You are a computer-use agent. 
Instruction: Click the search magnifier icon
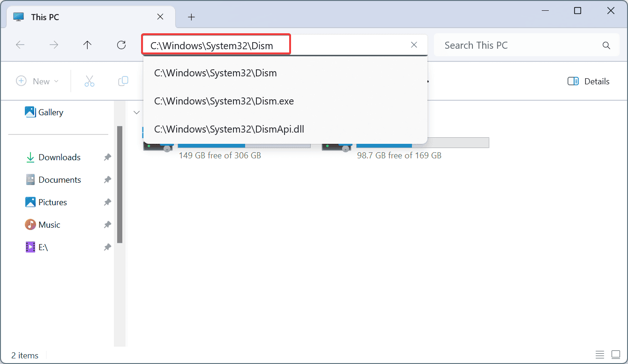[x=606, y=45]
